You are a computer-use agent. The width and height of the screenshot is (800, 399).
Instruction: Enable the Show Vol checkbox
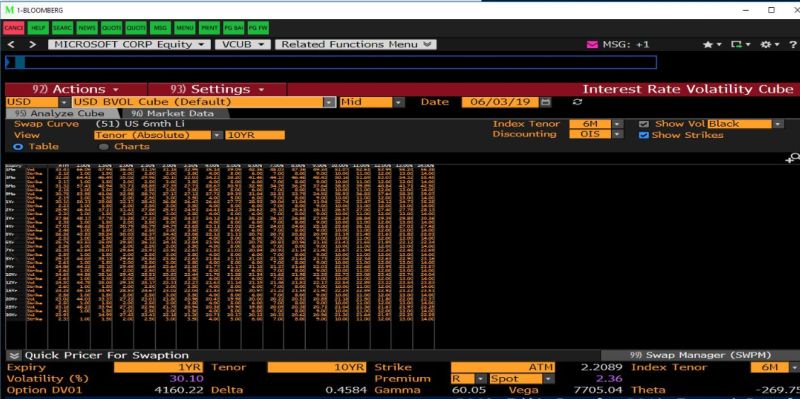coord(644,124)
